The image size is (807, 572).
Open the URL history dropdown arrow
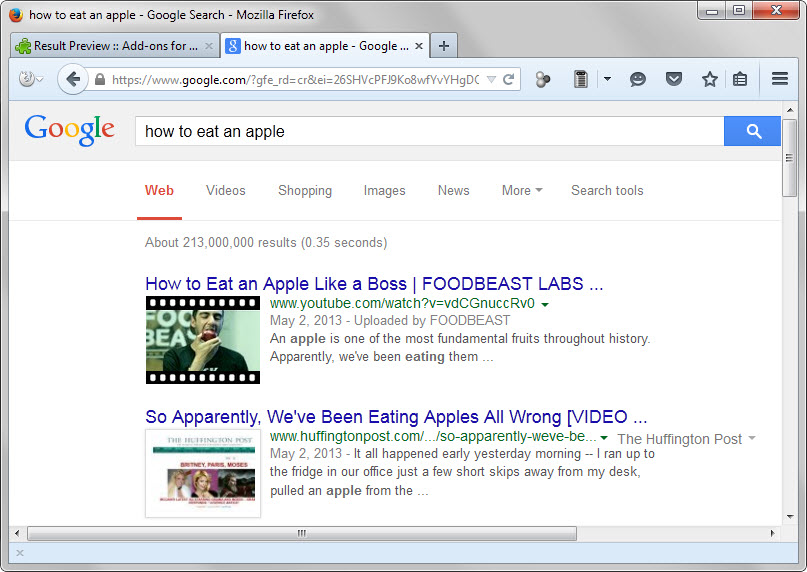click(x=492, y=79)
